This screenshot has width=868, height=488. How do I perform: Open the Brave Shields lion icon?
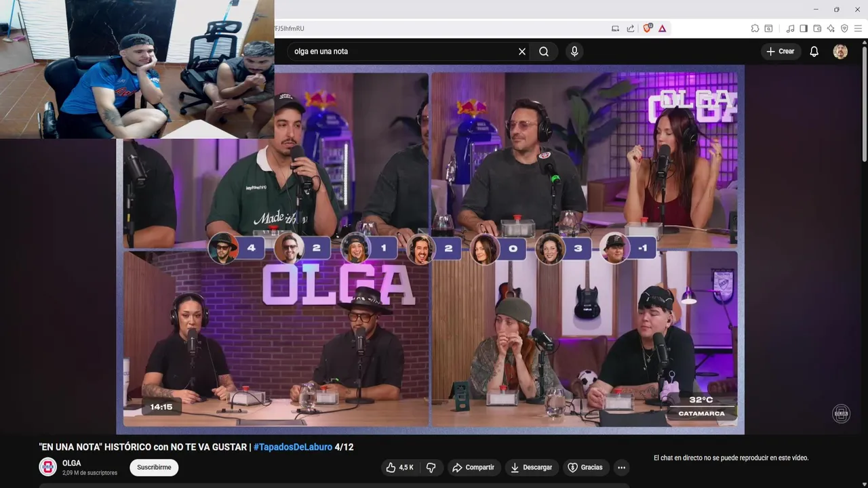(647, 28)
